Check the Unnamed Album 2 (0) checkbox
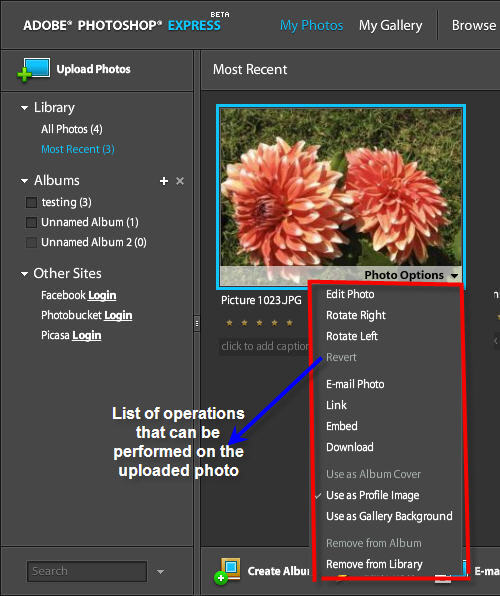 click(31, 243)
